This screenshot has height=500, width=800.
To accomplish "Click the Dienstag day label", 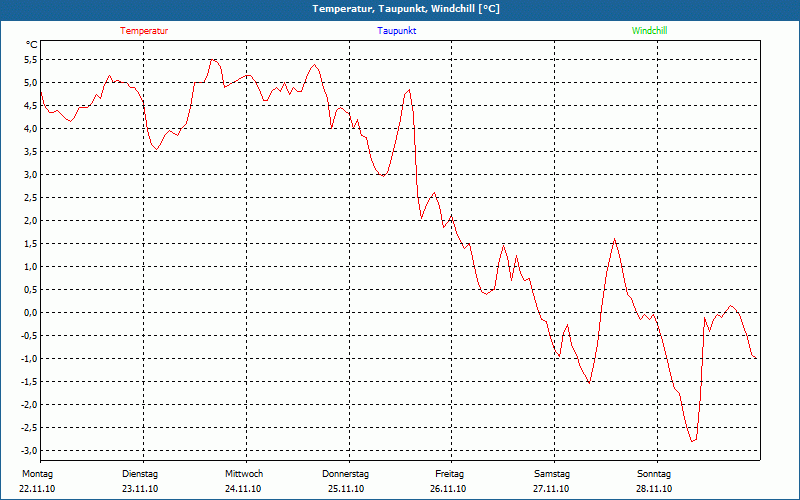I will [140, 474].
